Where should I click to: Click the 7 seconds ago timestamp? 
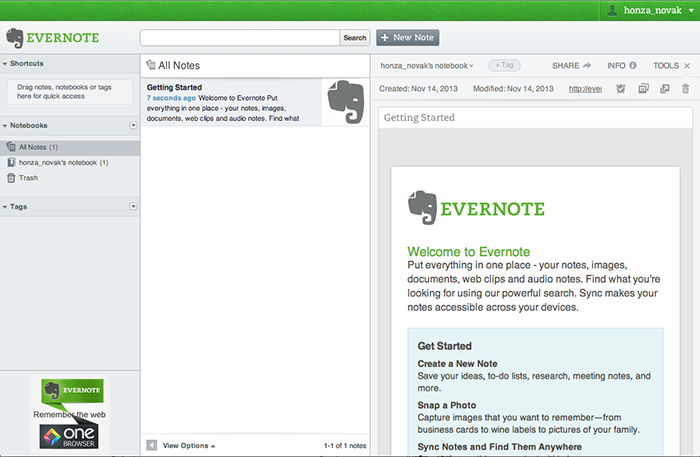point(171,98)
